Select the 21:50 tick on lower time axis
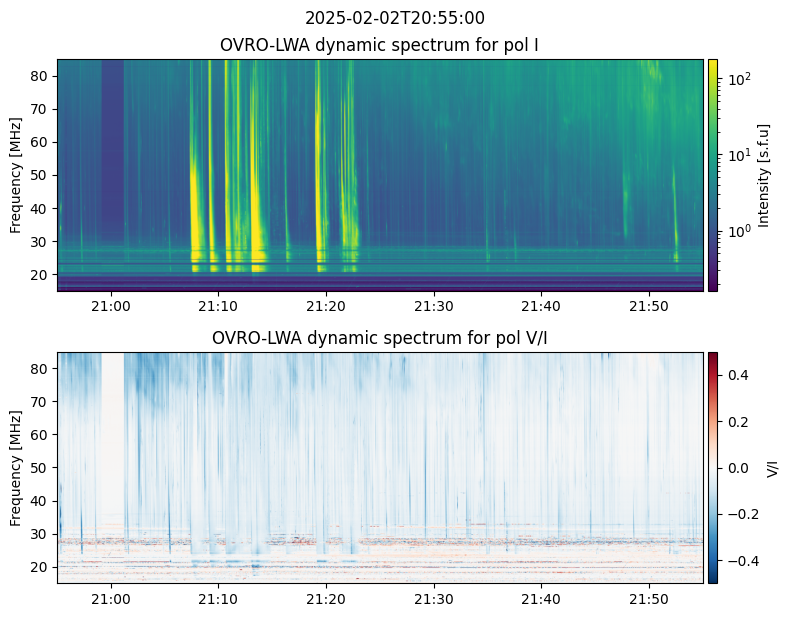The height and width of the screenshot is (617, 790). (649, 599)
